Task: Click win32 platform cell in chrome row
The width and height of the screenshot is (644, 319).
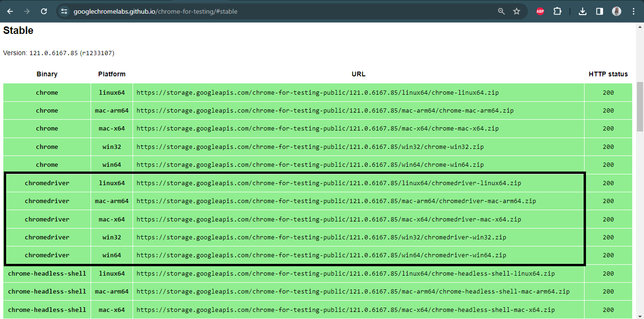Action: point(112,147)
